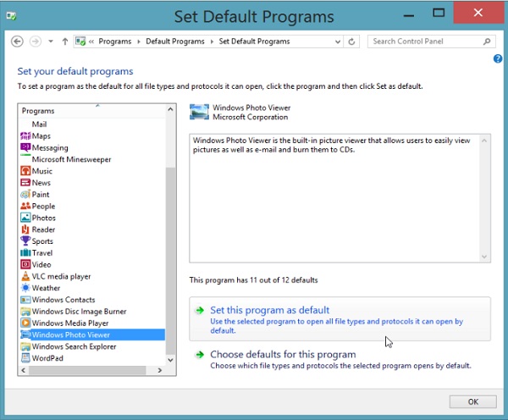Viewport: 508px width, 420px height.
Task: Select the Photos icon in the list
Action: click(25, 218)
